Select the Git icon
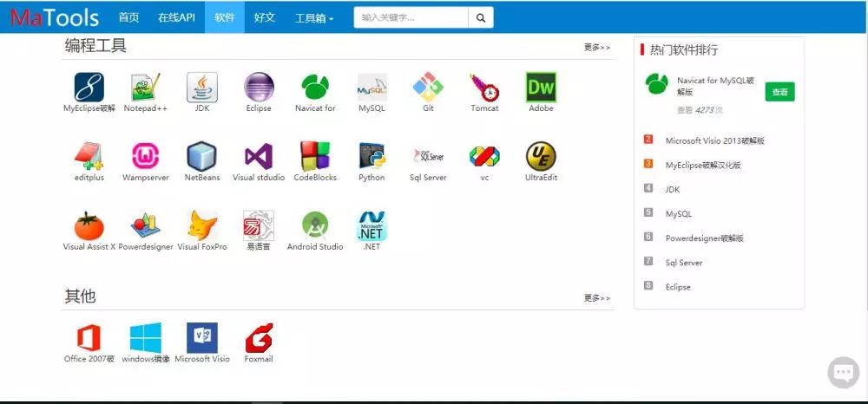The height and width of the screenshot is (404, 868). click(x=428, y=88)
